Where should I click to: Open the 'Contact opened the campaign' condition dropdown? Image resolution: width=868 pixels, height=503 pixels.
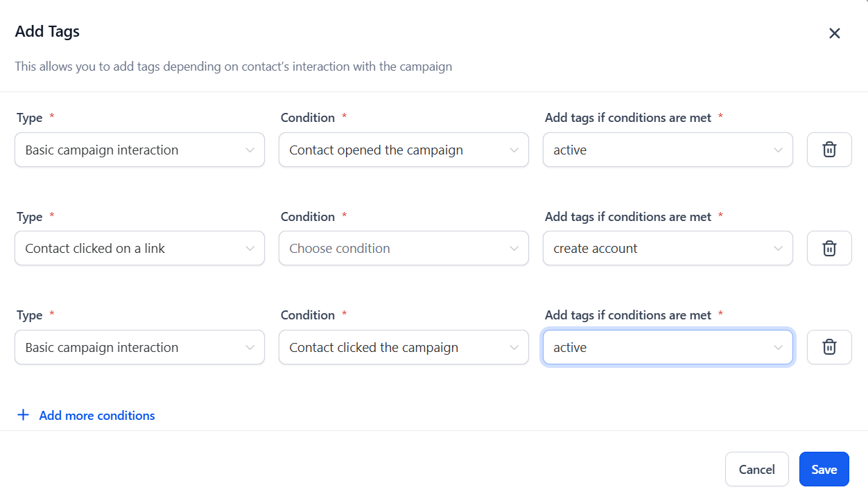click(x=403, y=150)
